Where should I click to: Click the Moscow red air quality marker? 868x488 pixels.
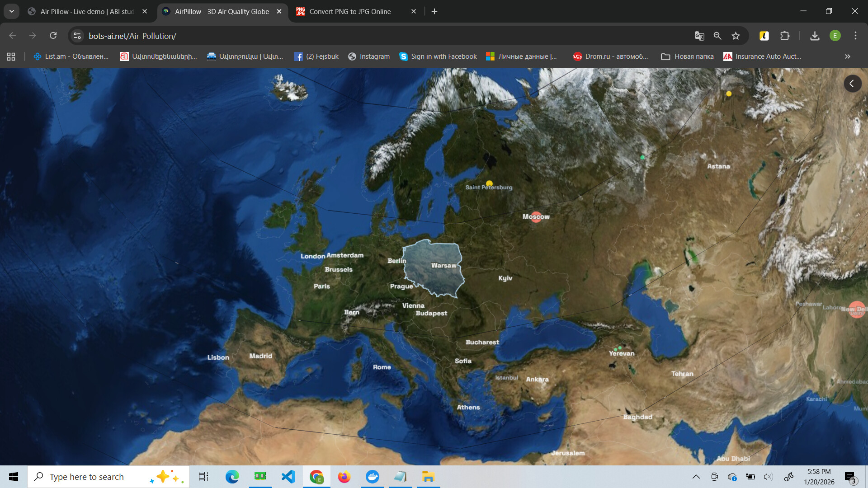pyautogui.click(x=536, y=217)
